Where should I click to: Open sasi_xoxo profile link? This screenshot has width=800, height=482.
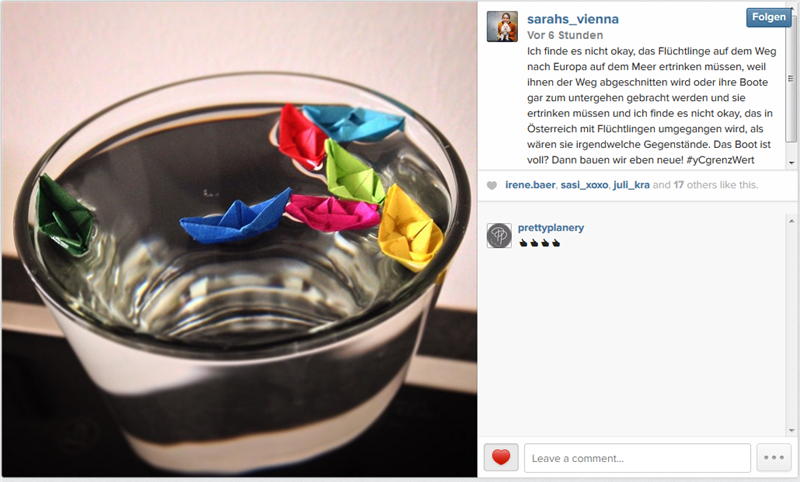coord(584,185)
